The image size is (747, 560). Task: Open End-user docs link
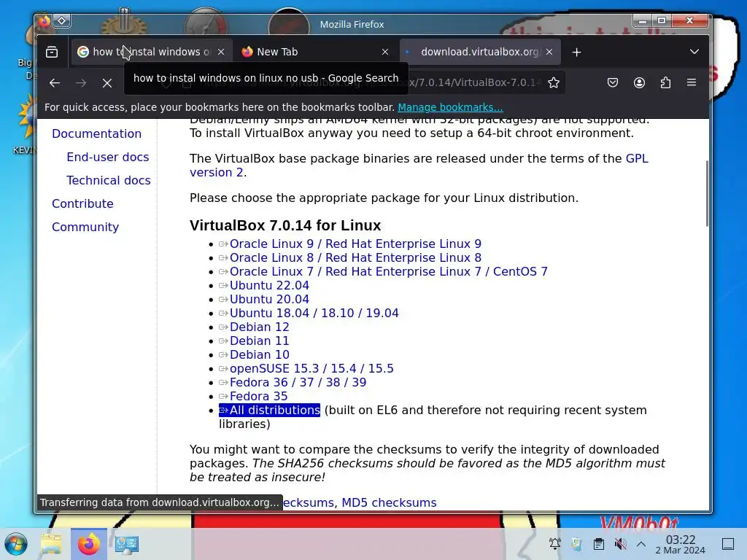coord(108,157)
